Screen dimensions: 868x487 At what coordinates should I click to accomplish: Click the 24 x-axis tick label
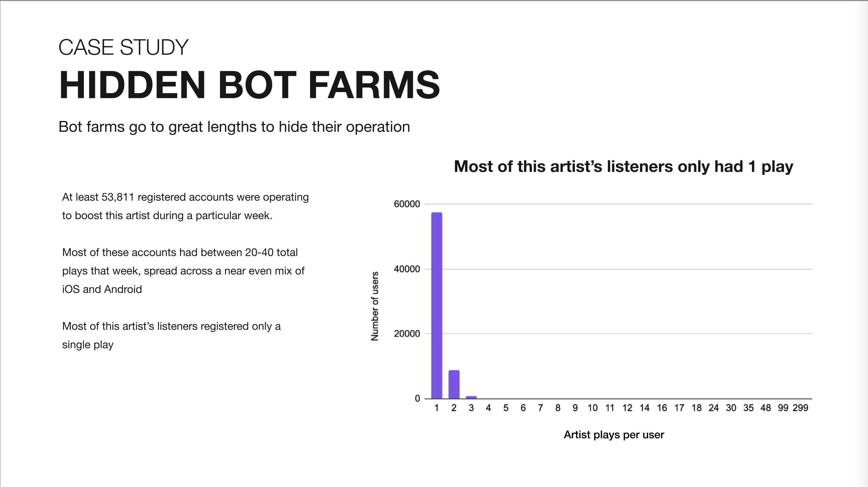(x=714, y=408)
